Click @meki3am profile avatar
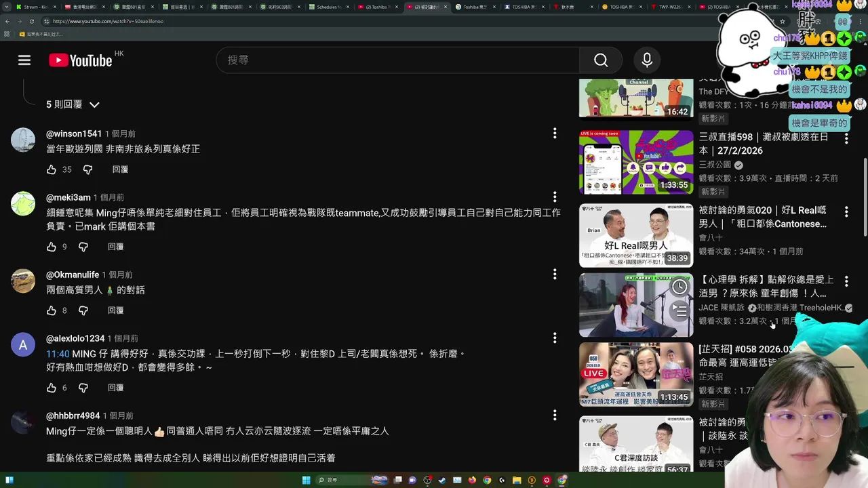This screenshot has width=868, height=488. (23, 203)
